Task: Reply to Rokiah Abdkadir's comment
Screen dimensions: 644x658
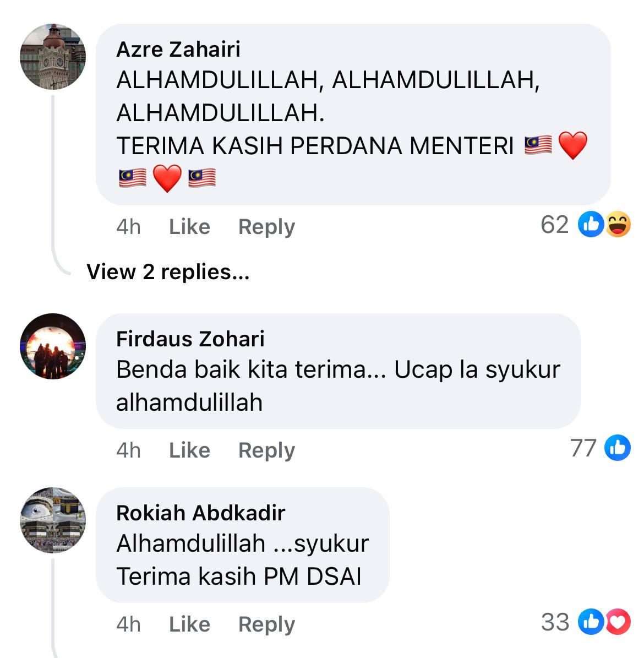Action: click(267, 624)
